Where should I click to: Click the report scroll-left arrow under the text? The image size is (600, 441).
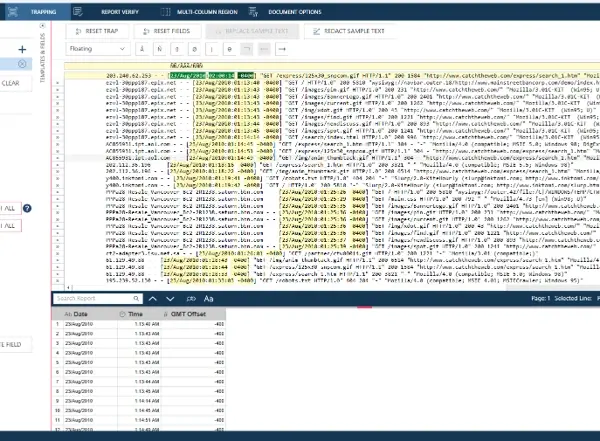coord(68,287)
